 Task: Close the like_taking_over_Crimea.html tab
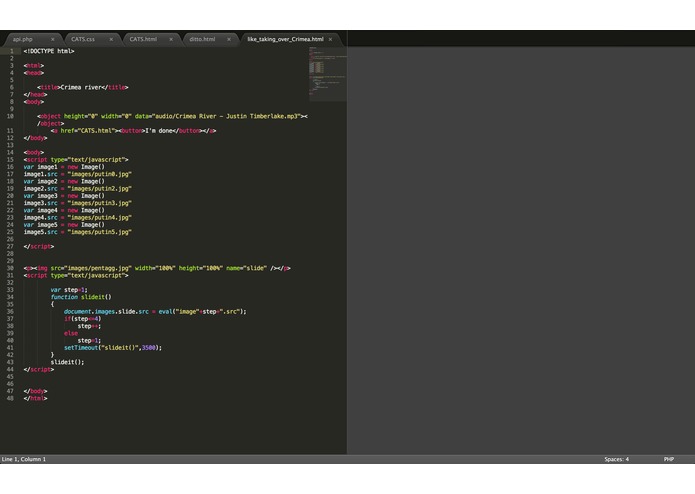[x=331, y=39]
